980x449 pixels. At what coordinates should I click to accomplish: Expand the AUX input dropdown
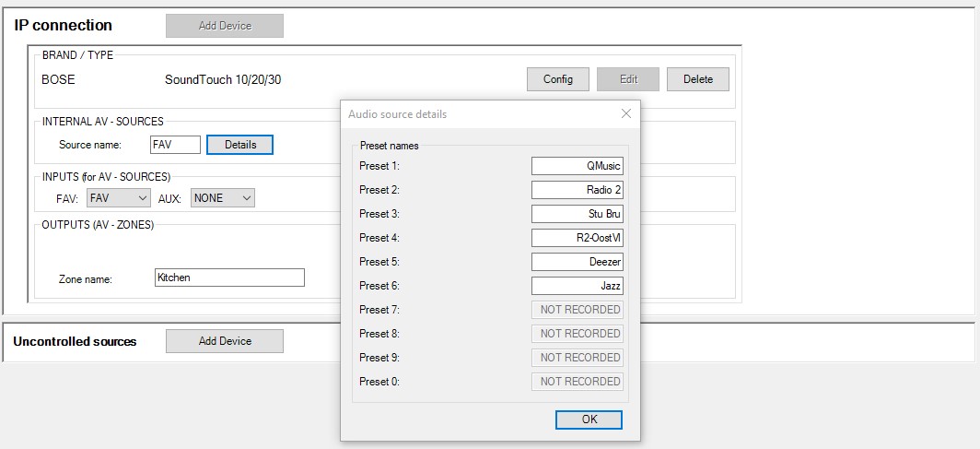[x=222, y=198]
